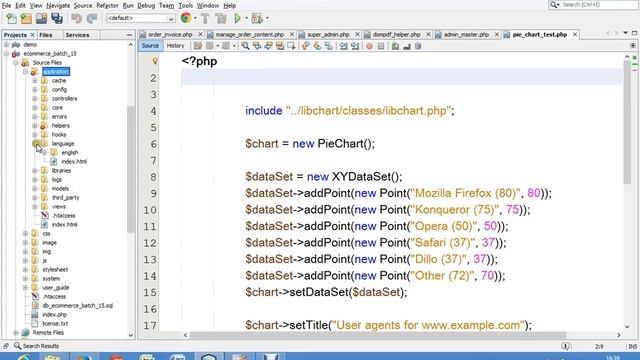Open the <default> configuration dropdown

click(141, 18)
